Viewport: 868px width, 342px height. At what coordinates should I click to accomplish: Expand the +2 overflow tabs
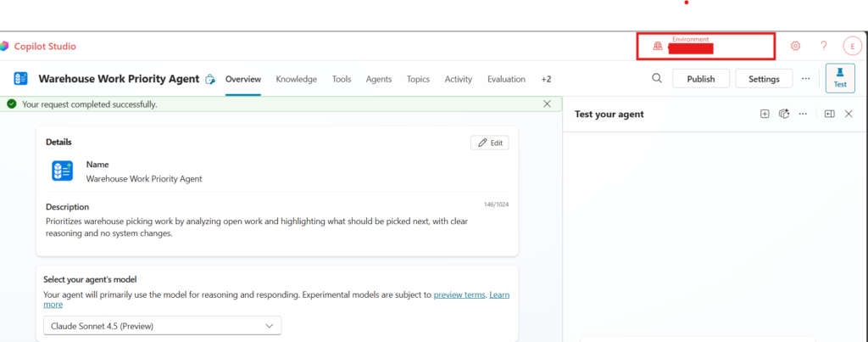546,79
